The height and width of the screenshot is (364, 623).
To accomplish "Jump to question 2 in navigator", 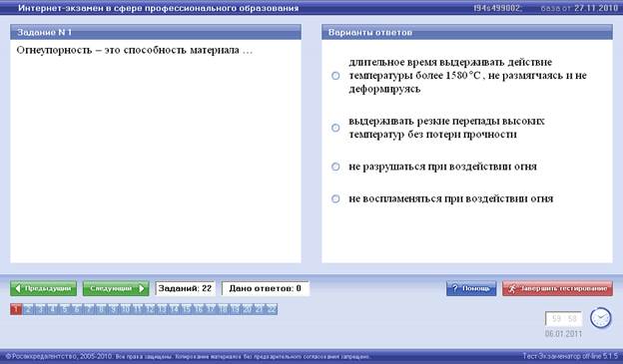I will tap(28, 309).
